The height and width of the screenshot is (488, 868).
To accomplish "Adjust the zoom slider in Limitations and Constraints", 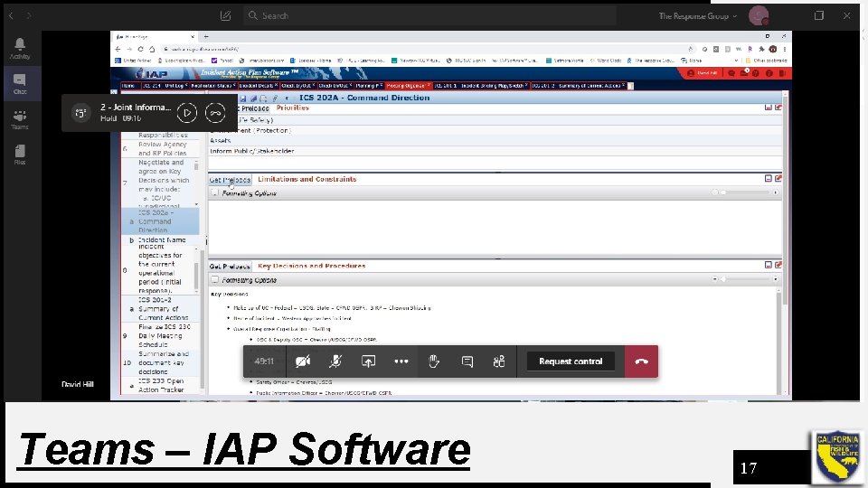I will 744,192.
